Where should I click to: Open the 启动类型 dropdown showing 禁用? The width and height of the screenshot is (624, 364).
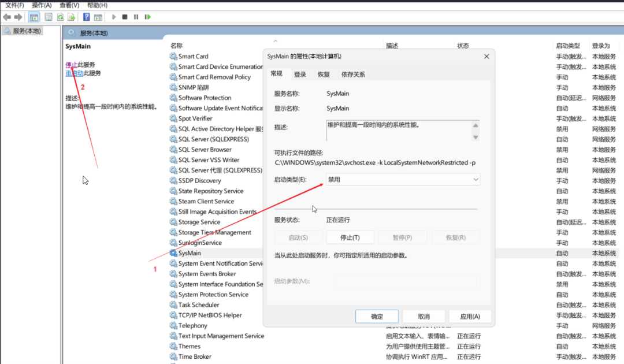(403, 180)
